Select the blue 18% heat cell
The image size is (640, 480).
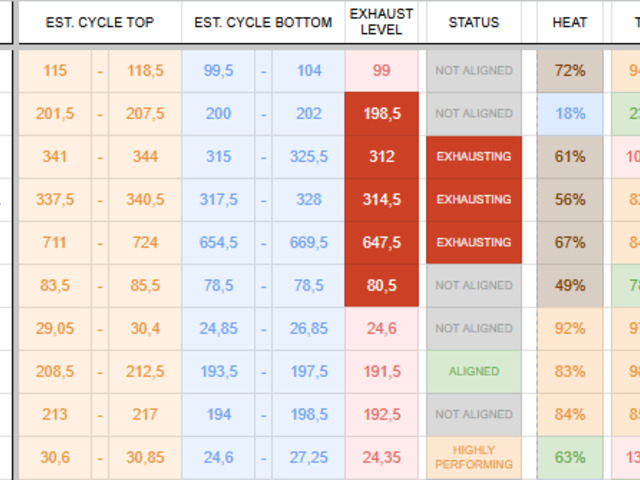[x=570, y=114]
